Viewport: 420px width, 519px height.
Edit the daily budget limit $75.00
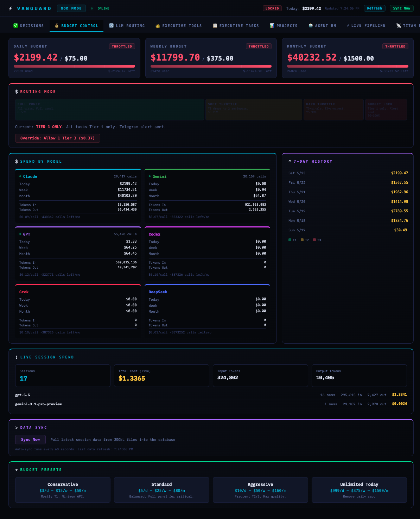(x=76, y=58)
